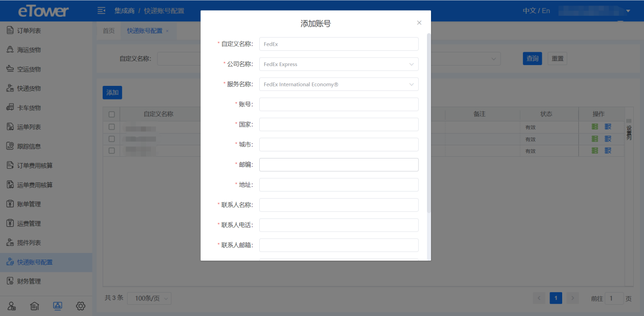Click the 查询 search button
644x316 pixels.
pyautogui.click(x=532, y=59)
